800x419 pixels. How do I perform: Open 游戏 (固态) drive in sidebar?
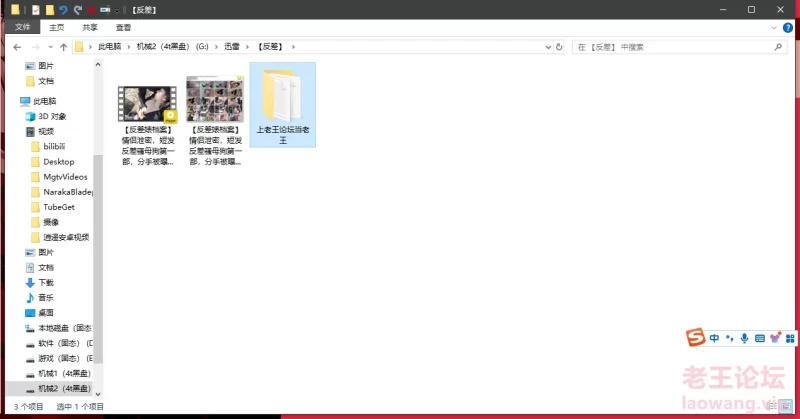click(59, 358)
